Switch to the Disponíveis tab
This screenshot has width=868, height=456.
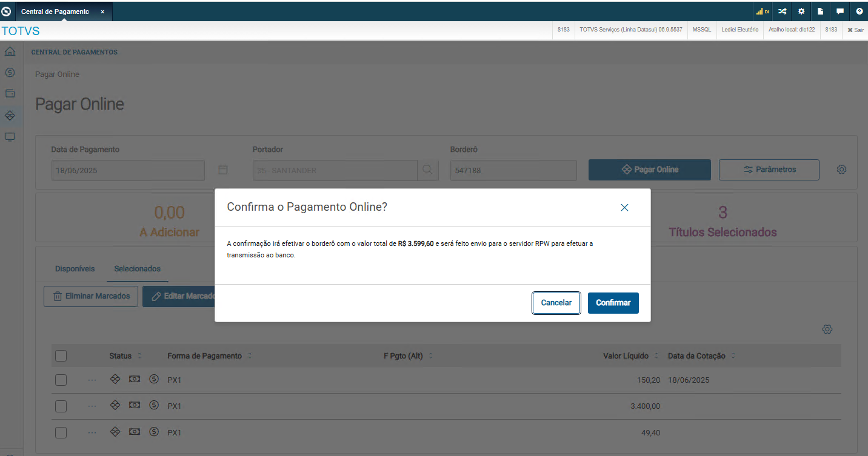pos(75,268)
